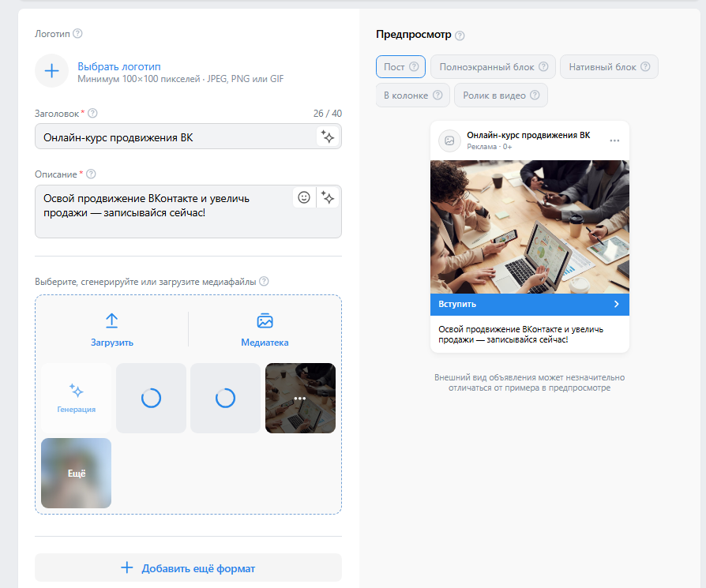
Task: Click the plus icon to add logo
Action: [51, 71]
